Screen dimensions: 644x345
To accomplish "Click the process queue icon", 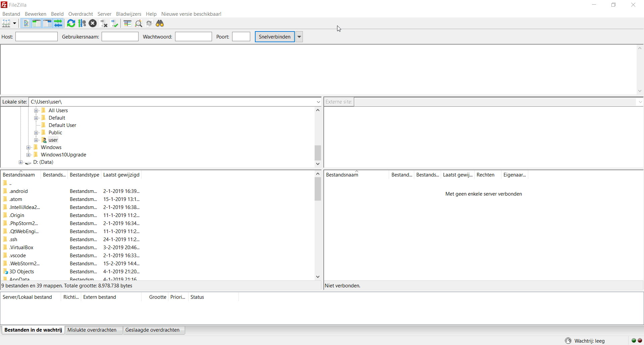I will (82, 23).
